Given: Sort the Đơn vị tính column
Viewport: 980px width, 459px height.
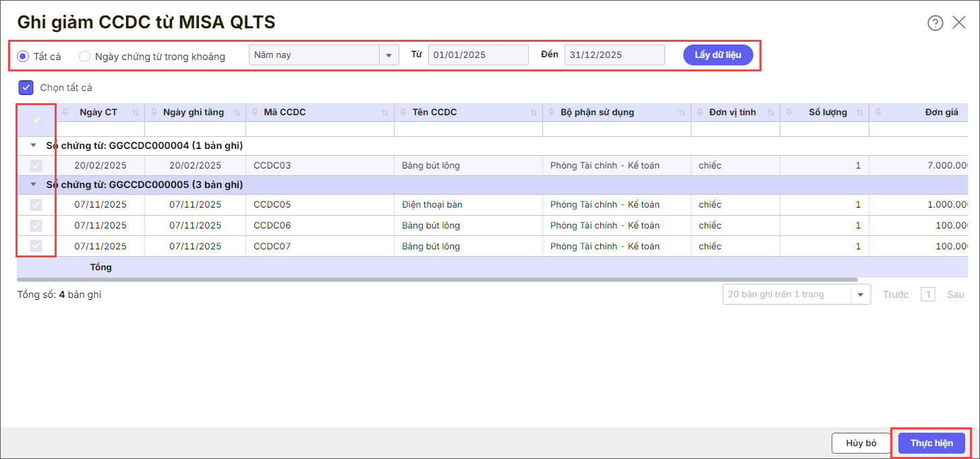Looking at the screenshot, I should pyautogui.click(x=771, y=113).
